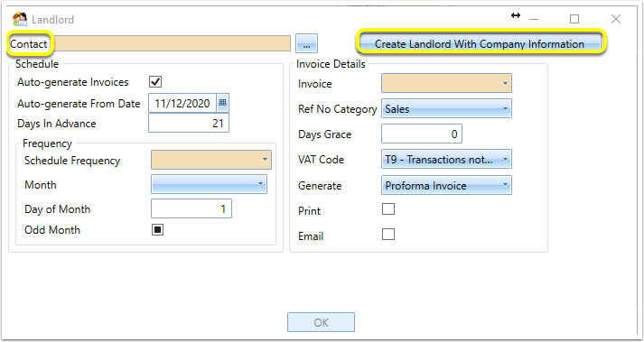
Task: Click the Days Grace field
Action: click(422, 134)
